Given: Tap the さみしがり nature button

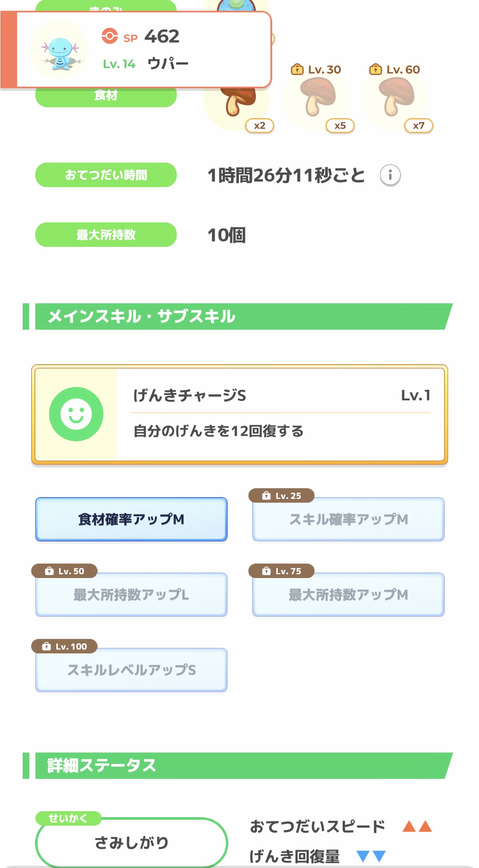Looking at the screenshot, I should pos(131,843).
